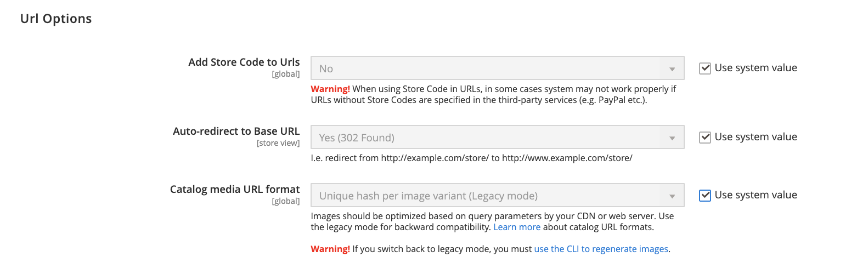The height and width of the screenshot is (274, 868).
Task: Click the [global] scope under Catalog media URL format
Action: [x=286, y=201]
